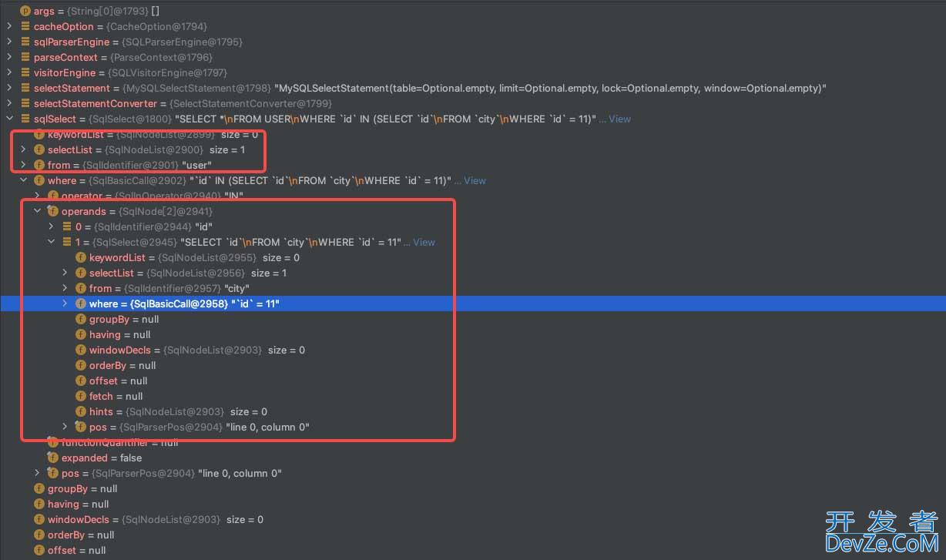Screen dimensions: 946x560
Task: Click the field icon of selectList @2900
Action: (39, 150)
